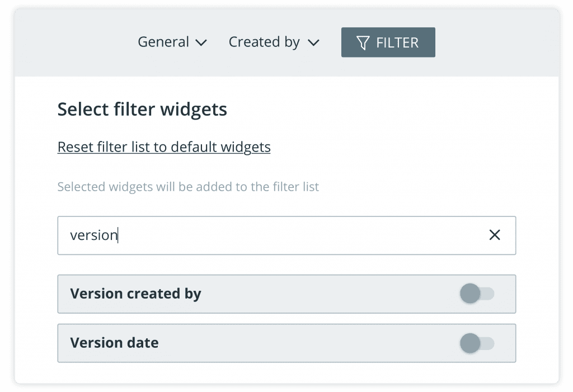
Task: Open the General dropdown
Action: 172,42
